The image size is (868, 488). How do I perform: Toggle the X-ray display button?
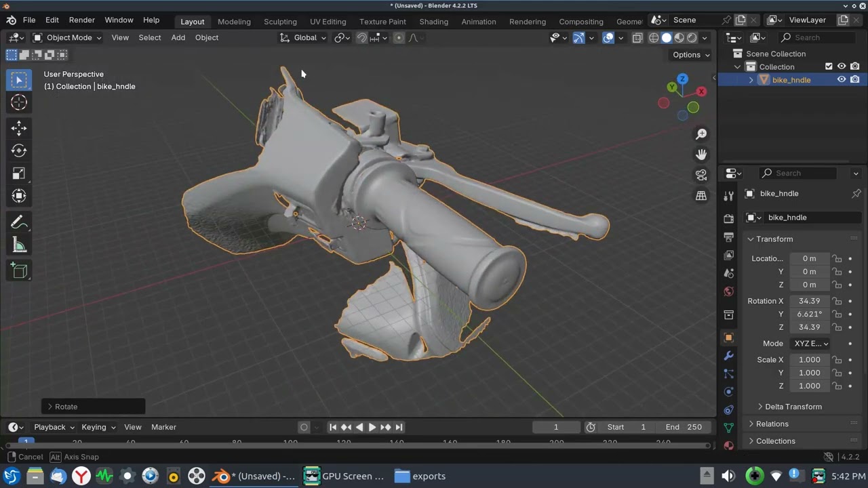coord(637,38)
